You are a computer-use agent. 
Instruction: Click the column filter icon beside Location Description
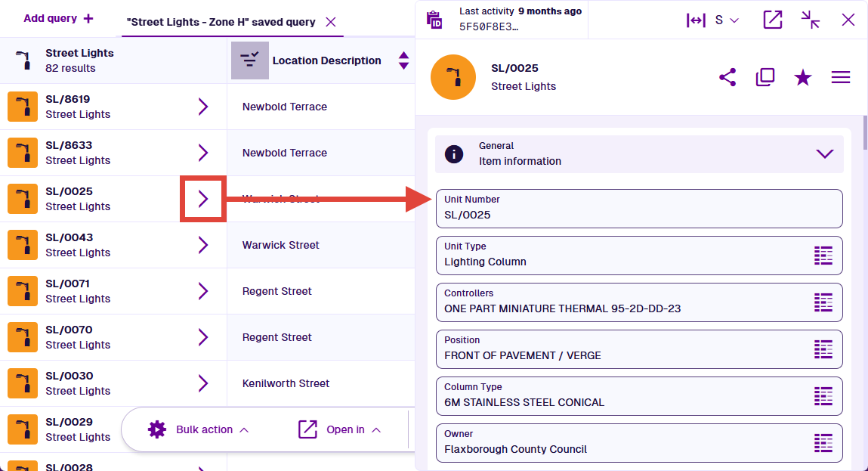tap(249, 60)
